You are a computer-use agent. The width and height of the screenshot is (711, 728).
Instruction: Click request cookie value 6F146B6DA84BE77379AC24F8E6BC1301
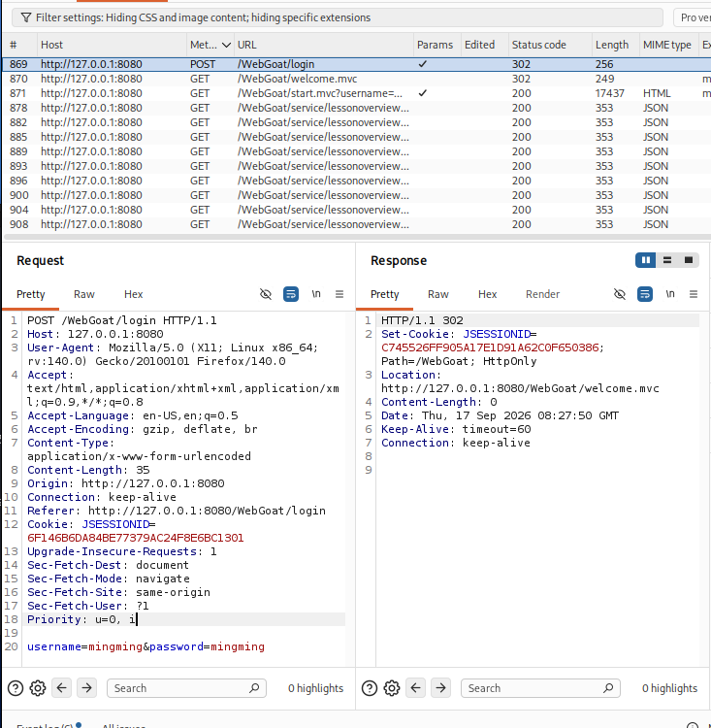pyautogui.click(x=136, y=538)
